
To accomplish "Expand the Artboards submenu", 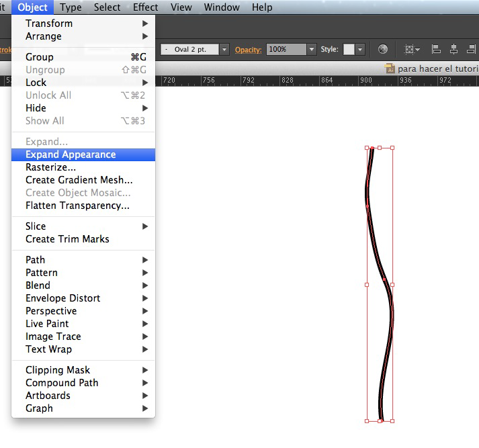I will (x=83, y=396).
